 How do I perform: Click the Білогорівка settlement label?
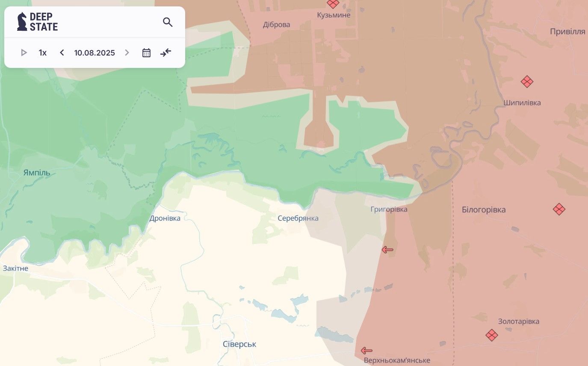pos(484,210)
